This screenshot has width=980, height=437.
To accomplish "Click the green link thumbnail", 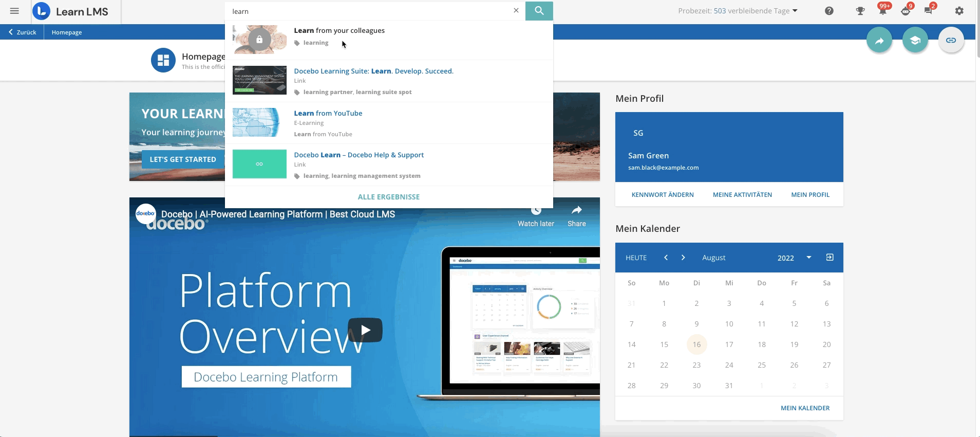I will (x=259, y=164).
